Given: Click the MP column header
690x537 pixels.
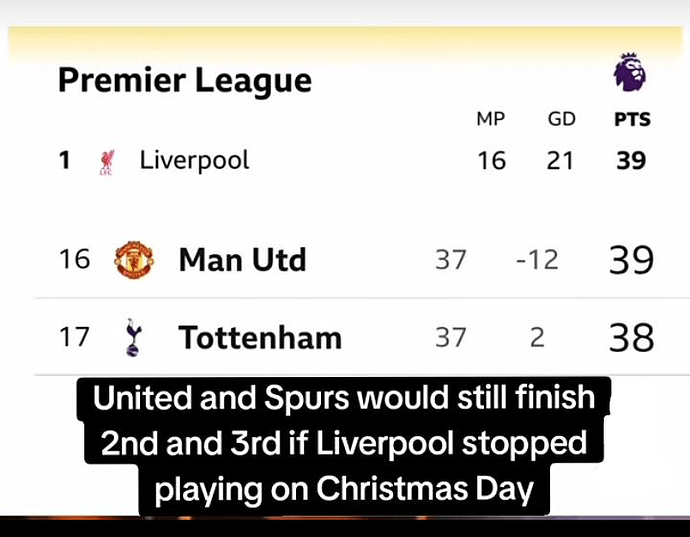Looking at the screenshot, I should (491, 119).
